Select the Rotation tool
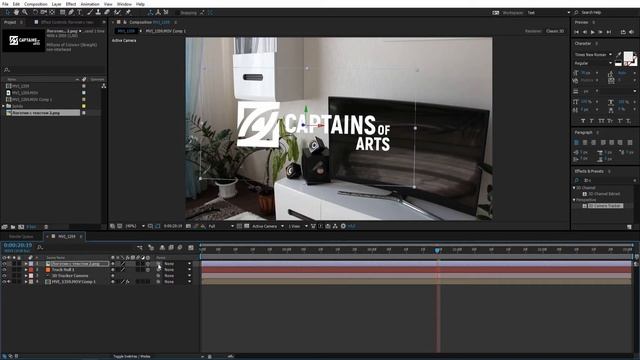Screen dimensions: 640x360 pos(35,13)
